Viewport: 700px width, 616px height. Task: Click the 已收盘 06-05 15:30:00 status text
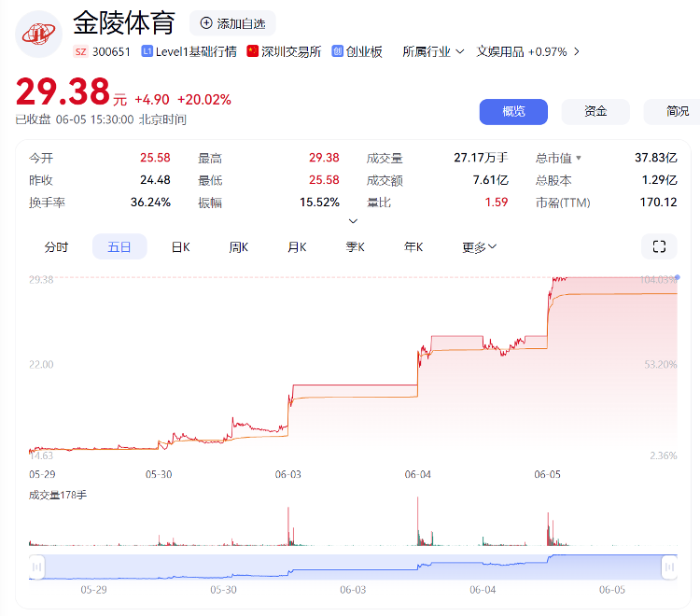(101, 119)
